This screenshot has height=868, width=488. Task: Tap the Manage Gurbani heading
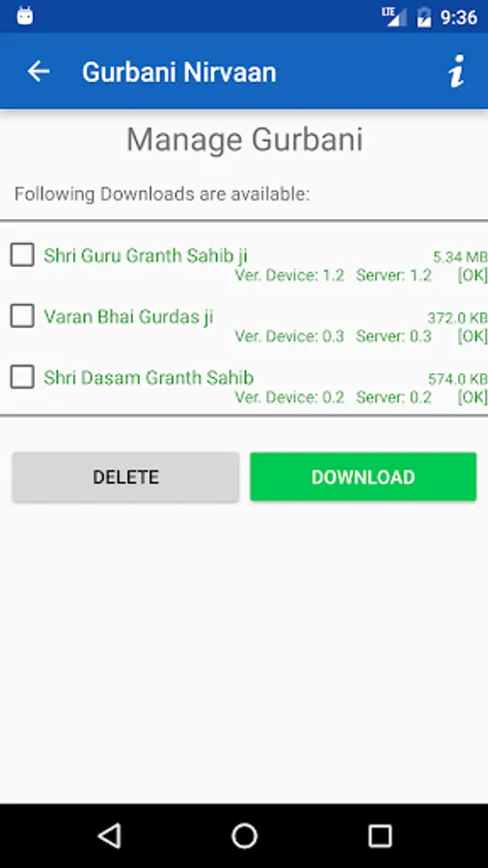(245, 140)
